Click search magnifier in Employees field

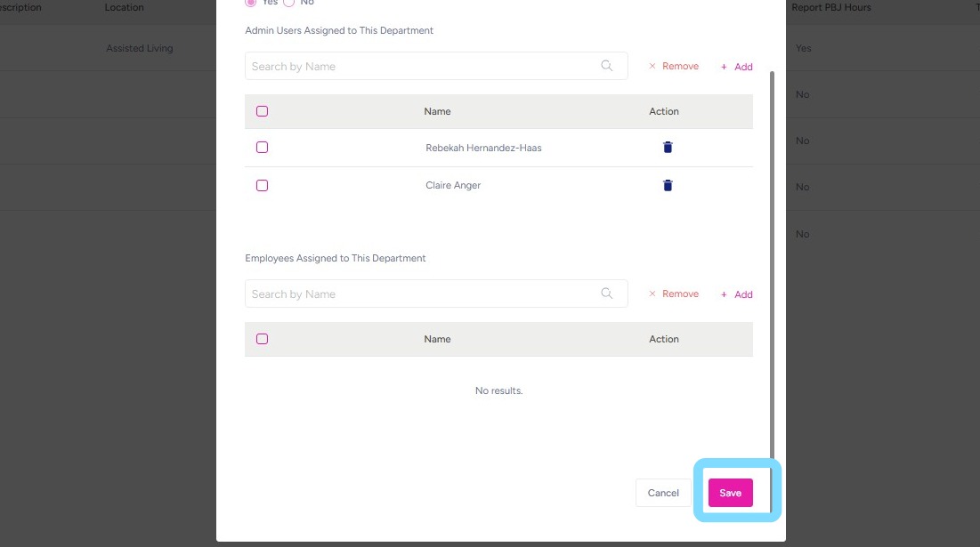click(x=607, y=294)
